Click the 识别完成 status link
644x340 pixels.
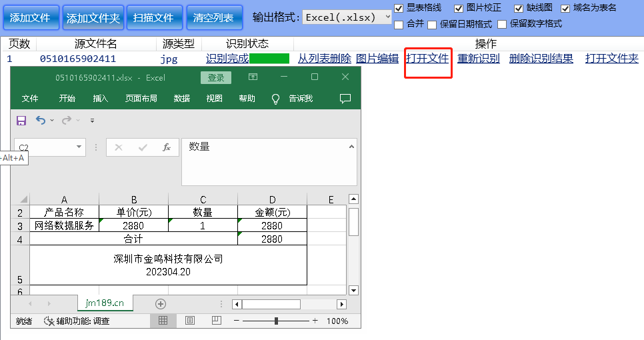227,59
